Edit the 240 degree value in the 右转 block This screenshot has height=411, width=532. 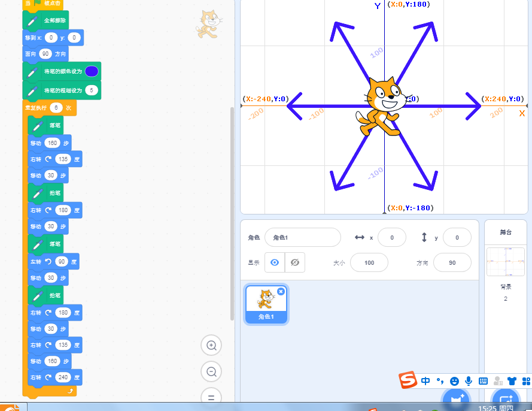point(63,377)
